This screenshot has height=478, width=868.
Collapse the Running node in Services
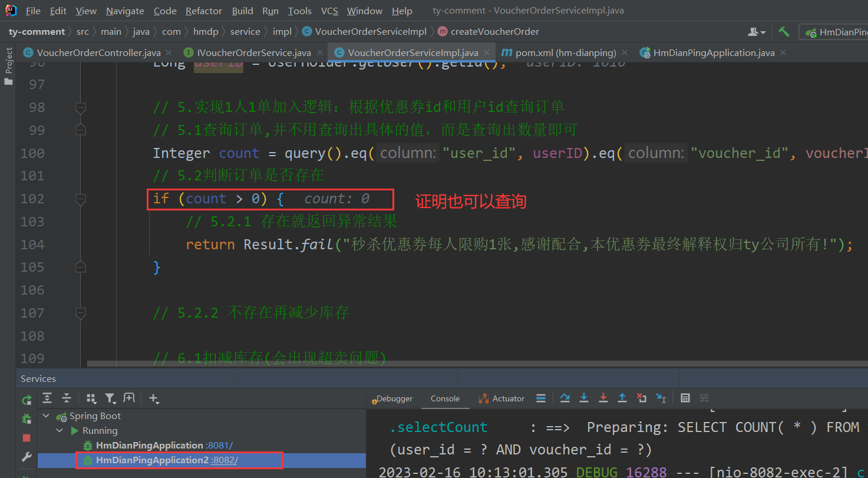click(x=60, y=431)
